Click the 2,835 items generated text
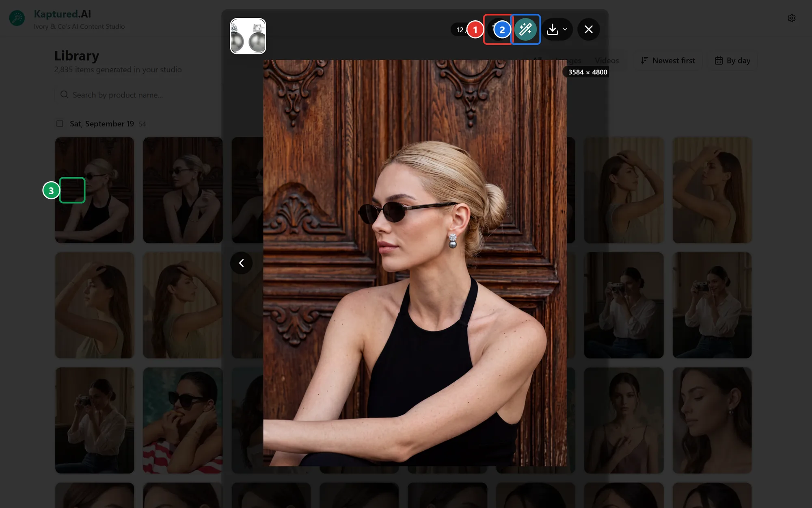Screen dimensions: 812x508 click(x=118, y=69)
